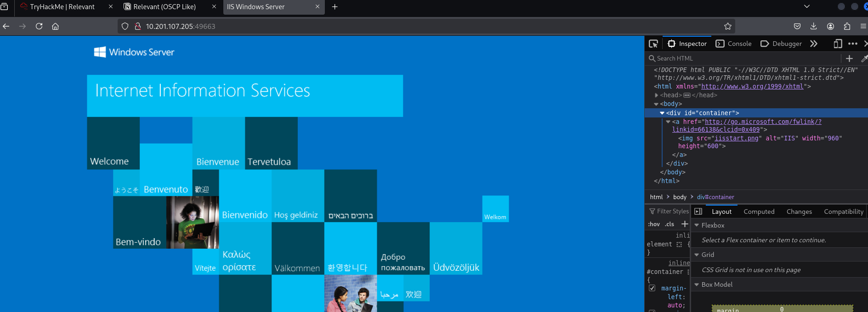
Task: Toggle the three-pane inspector sidebar icon
Action: pyautogui.click(x=698, y=212)
